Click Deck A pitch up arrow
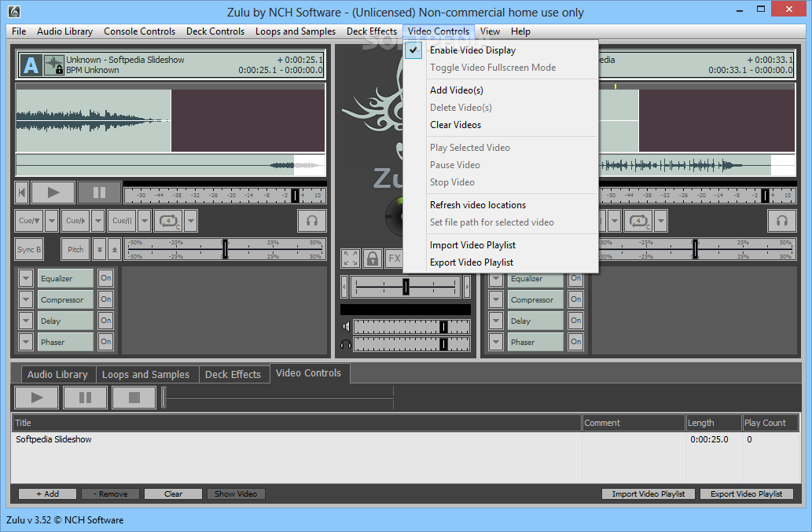812x532 pixels. (115, 249)
